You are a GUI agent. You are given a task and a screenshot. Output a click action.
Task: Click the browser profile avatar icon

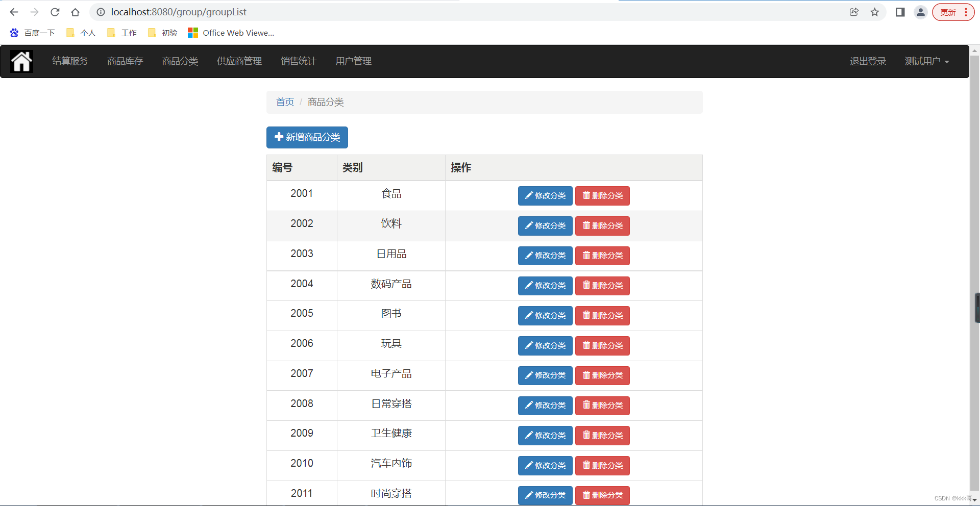[x=920, y=12]
